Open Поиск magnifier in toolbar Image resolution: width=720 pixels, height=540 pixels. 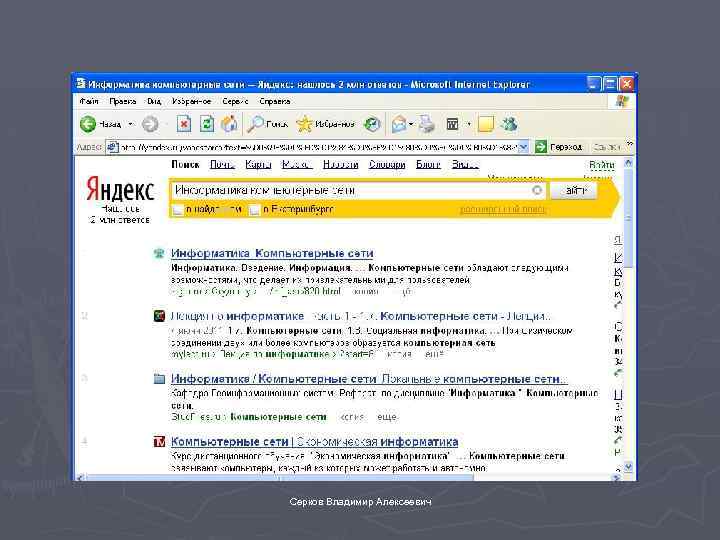[255, 124]
